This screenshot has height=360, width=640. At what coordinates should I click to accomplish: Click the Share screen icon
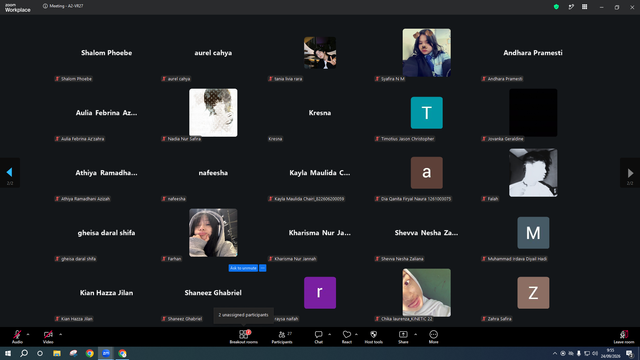[x=403, y=334]
